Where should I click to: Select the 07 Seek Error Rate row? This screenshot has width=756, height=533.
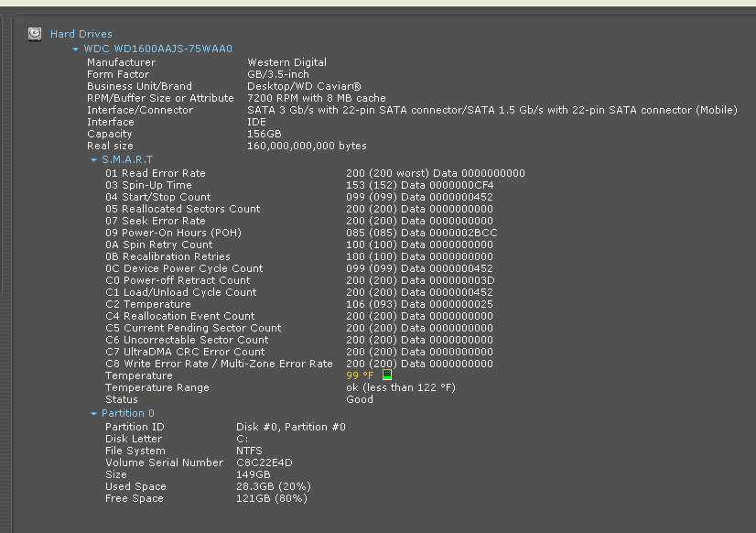click(299, 221)
